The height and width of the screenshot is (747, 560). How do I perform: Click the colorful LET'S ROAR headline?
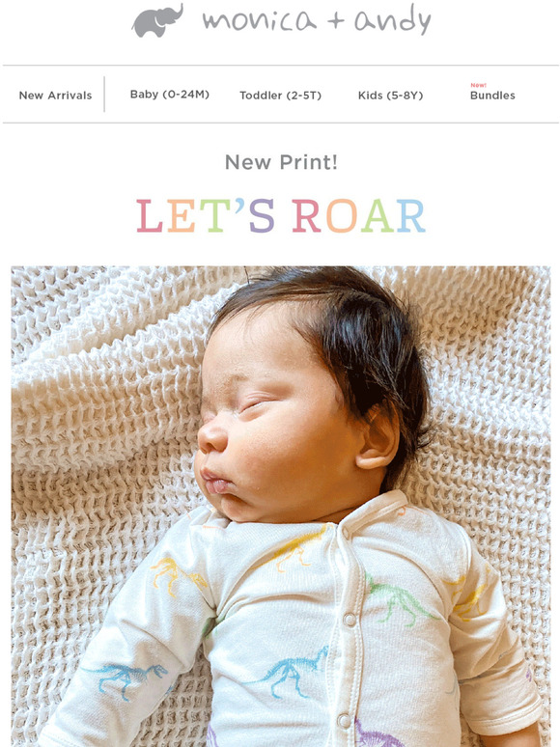tap(281, 216)
